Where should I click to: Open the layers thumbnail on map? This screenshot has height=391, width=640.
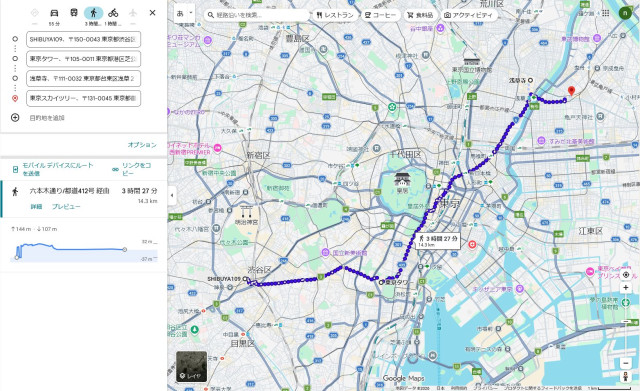click(191, 366)
